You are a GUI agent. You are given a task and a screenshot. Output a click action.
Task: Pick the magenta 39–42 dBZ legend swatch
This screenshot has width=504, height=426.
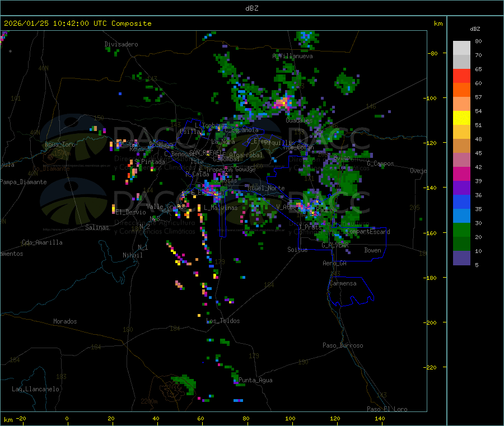pyautogui.click(x=461, y=174)
